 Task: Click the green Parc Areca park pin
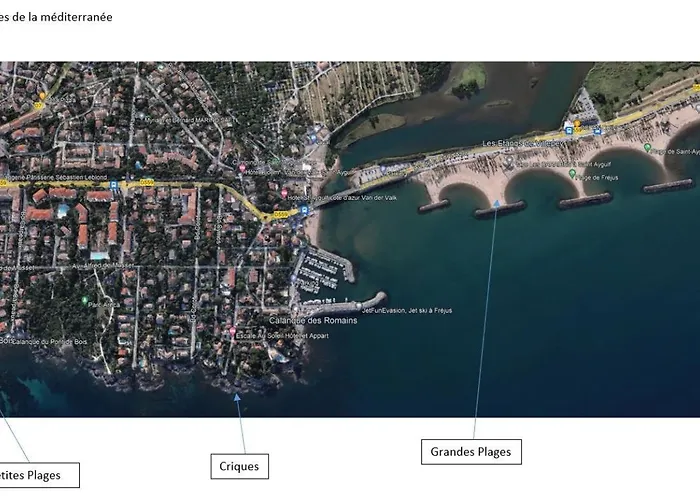pos(84,301)
